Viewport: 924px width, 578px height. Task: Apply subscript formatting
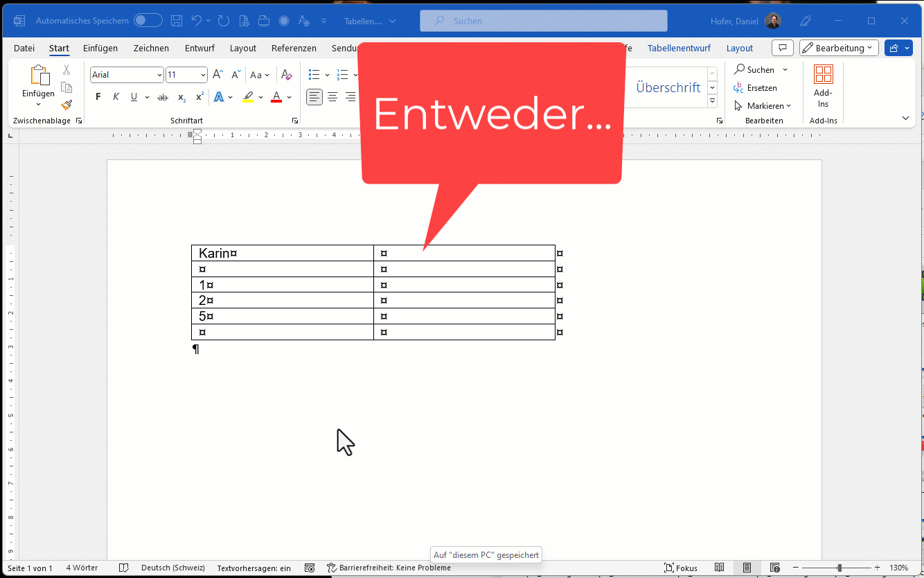181,97
